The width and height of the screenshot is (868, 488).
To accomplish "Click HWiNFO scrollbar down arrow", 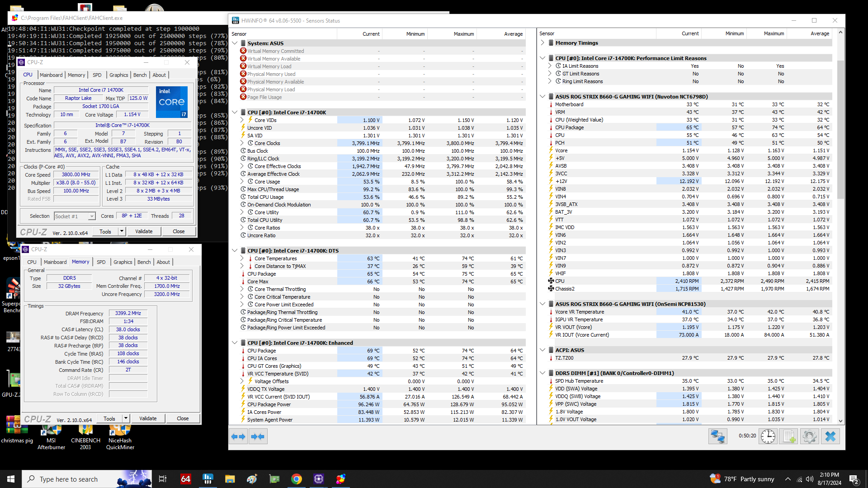I will 840,421.
